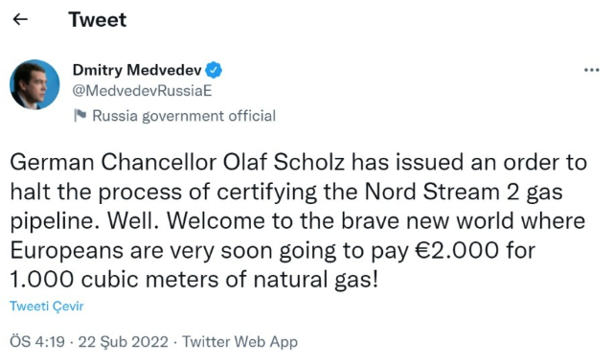Click the blue verified badge
614x364 pixels.
tap(214, 70)
